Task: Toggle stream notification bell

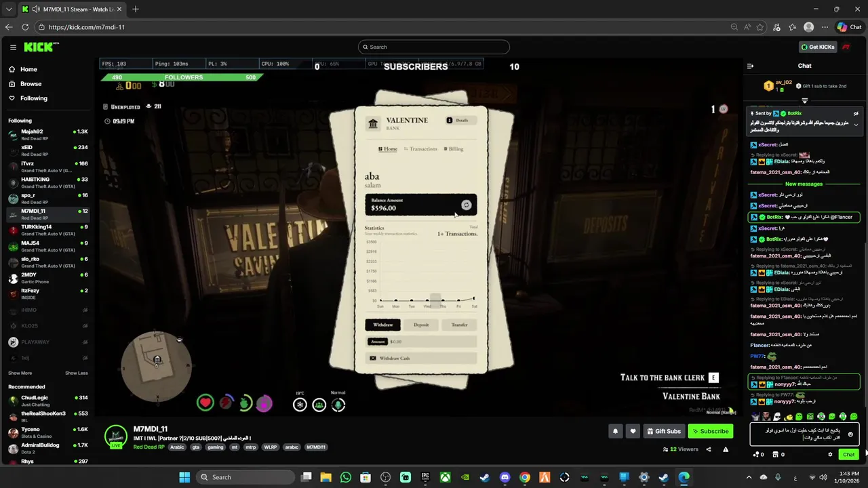Action: [x=615, y=431]
